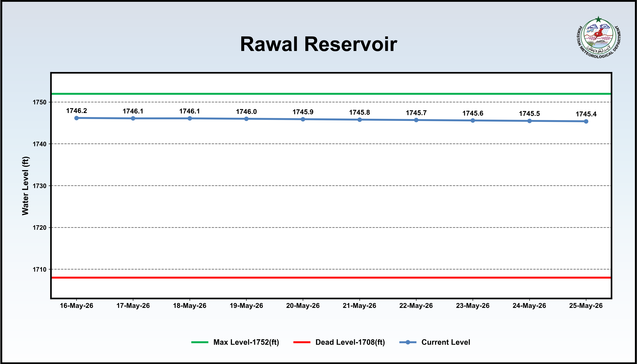Click the 1746.2 value label
This screenshot has width=637, height=364.
[x=76, y=111]
